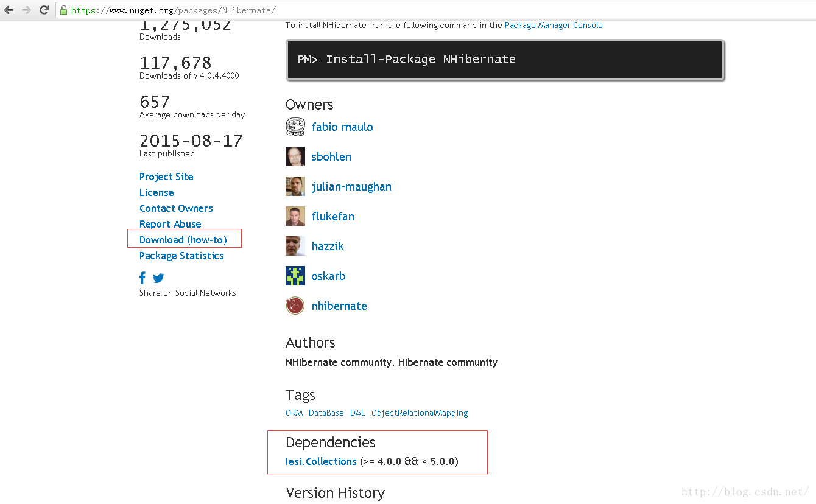Open owner profile julian-maughan

coord(351,187)
